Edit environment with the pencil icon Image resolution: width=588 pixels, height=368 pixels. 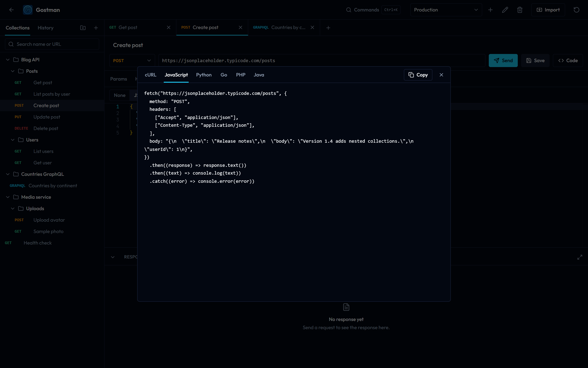[505, 10]
